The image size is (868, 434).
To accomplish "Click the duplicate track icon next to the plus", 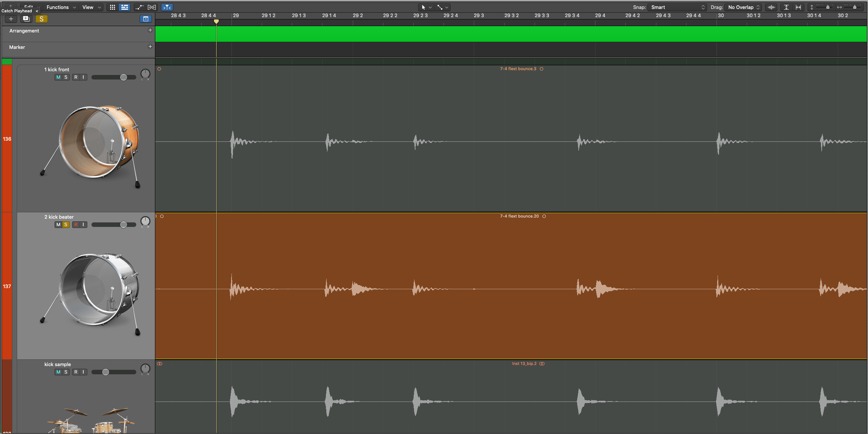I will click(x=27, y=19).
